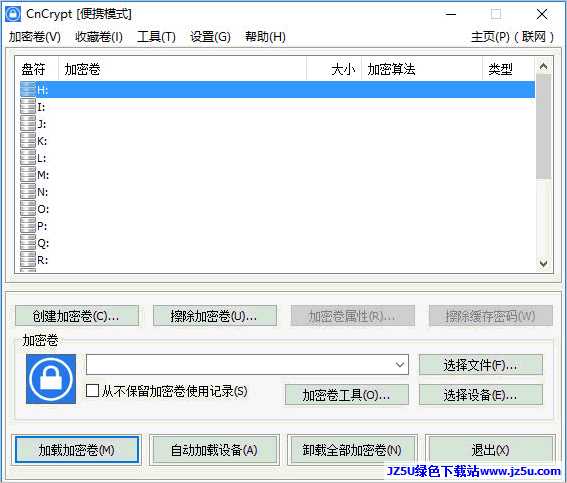Click 退出(X) button
This screenshot has width=567, height=483.
[490, 450]
